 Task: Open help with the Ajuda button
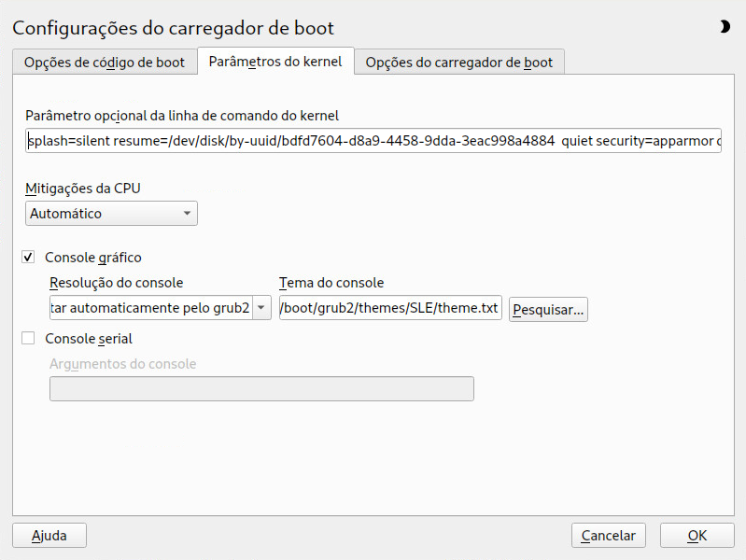49,536
